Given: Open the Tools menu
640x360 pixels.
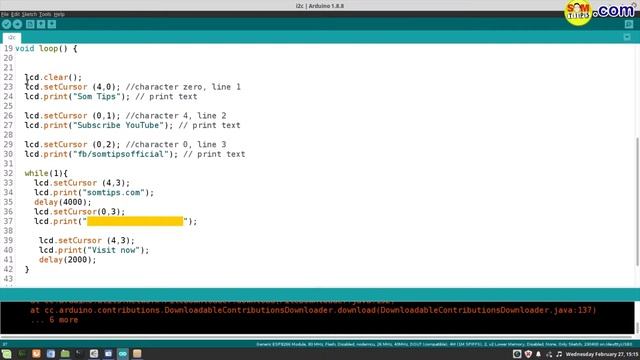Looking at the screenshot, I should click(45, 14).
